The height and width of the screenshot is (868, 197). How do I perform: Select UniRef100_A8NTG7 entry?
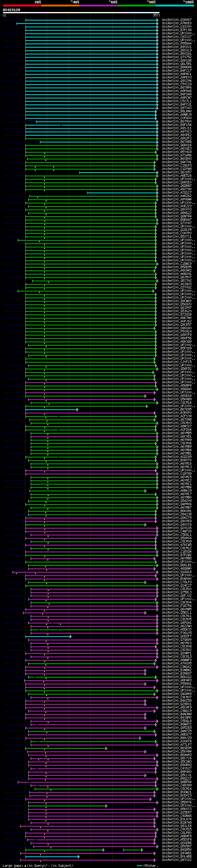(177, 426)
